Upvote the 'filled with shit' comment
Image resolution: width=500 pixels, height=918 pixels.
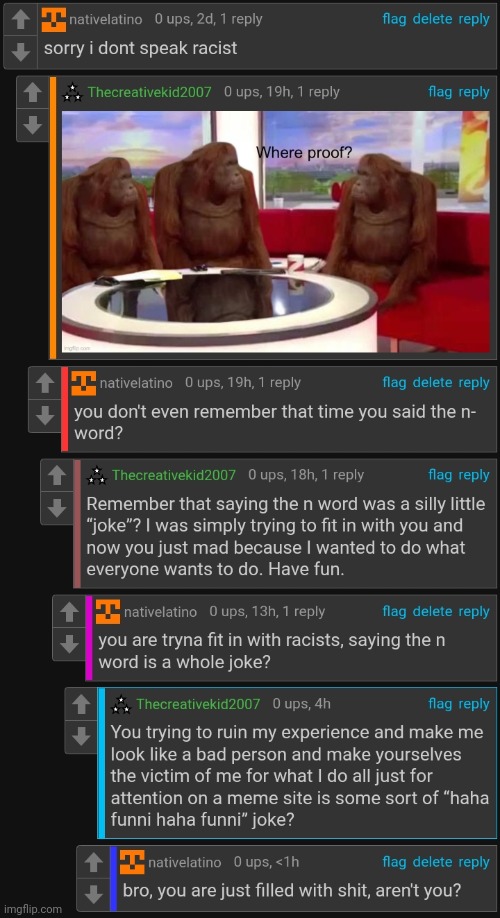click(x=94, y=862)
